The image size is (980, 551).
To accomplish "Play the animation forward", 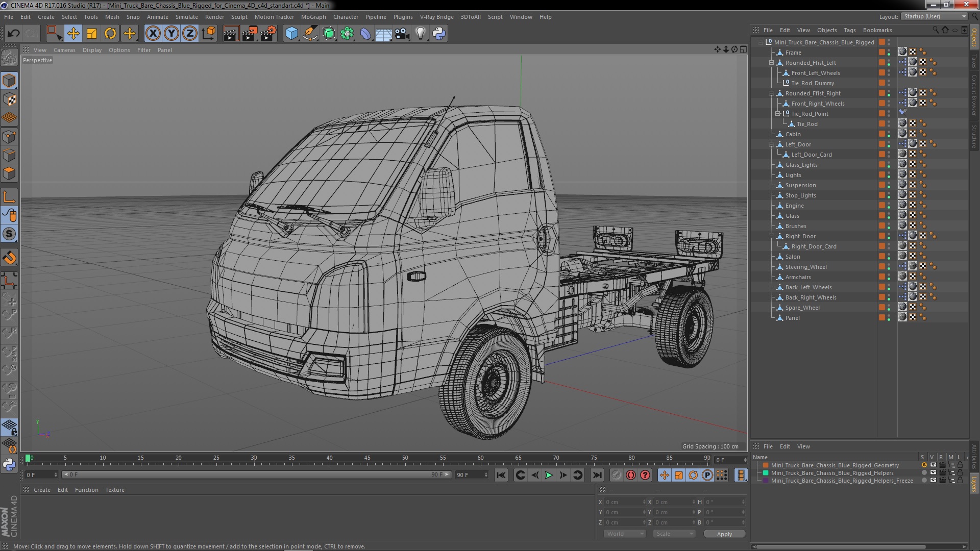I will pyautogui.click(x=549, y=475).
